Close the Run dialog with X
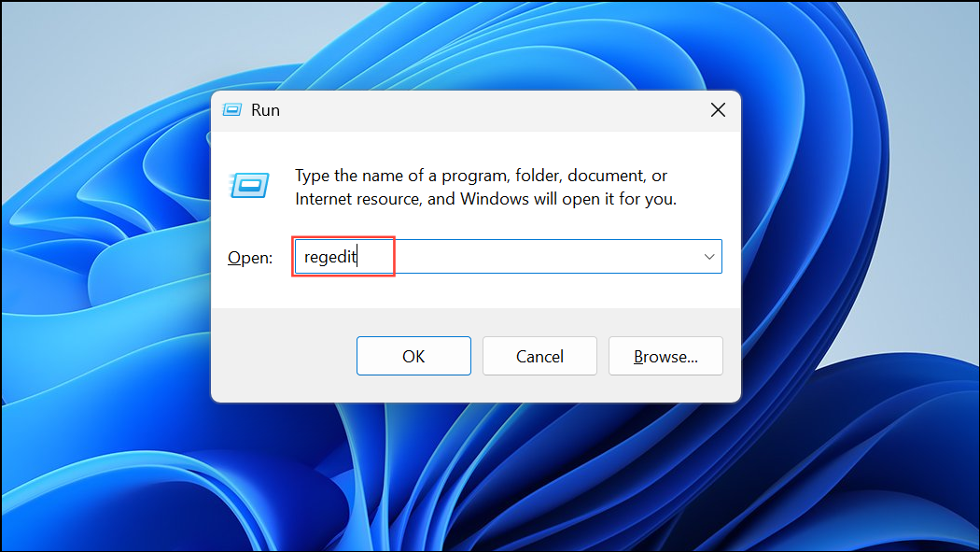Image resolution: width=980 pixels, height=552 pixels. [718, 110]
